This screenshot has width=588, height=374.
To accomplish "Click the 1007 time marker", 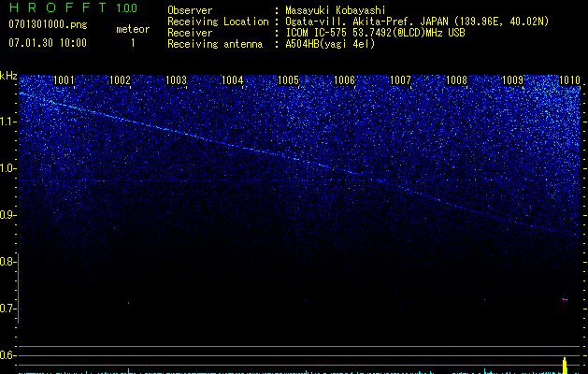I will click(x=400, y=80).
